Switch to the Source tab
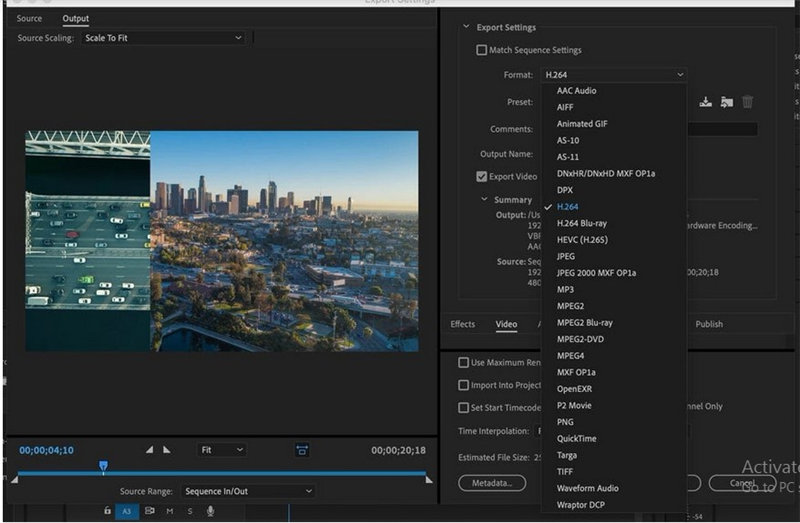800x523 pixels. [x=30, y=19]
